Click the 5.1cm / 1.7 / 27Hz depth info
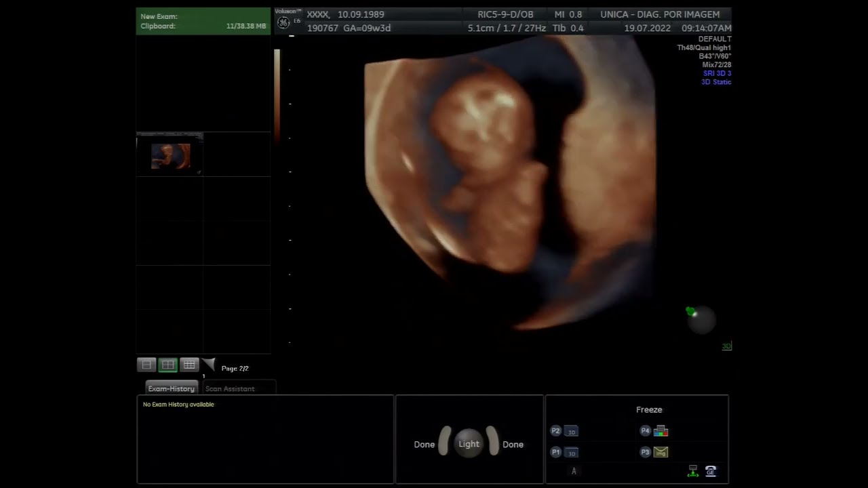The width and height of the screenshot is (868, 488). [x=507, y=28]
